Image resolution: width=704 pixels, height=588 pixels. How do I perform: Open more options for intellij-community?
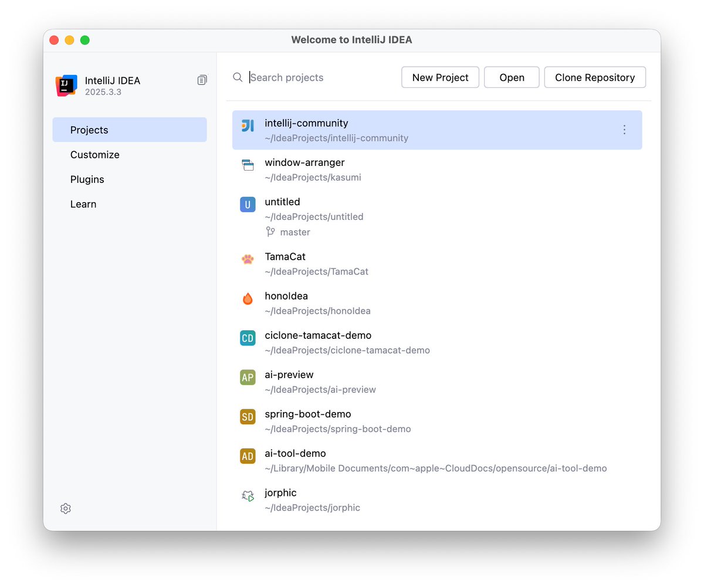[624, 130]
